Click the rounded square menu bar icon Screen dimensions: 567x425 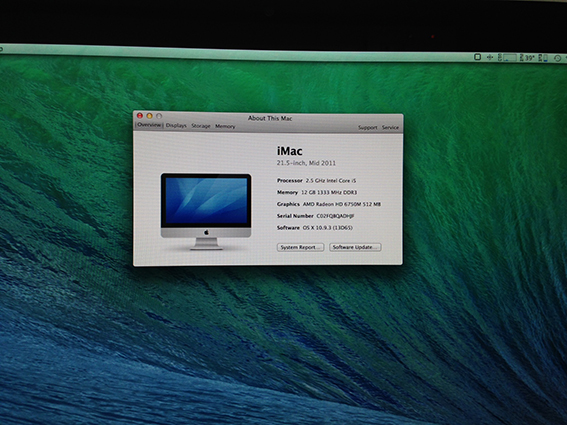(477, 57)
